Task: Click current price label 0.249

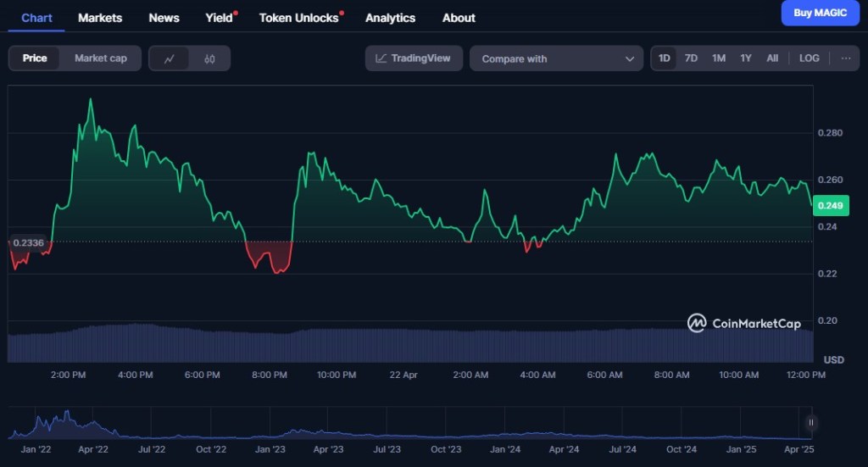Action: click(831, 205)
